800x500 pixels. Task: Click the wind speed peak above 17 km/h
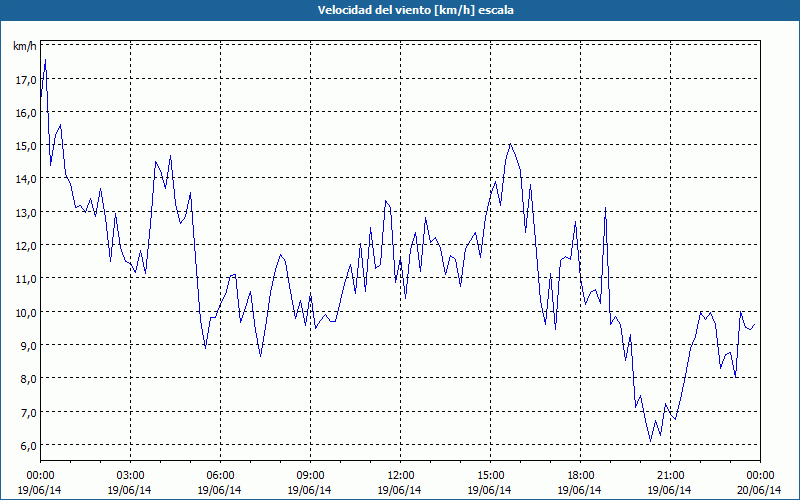pos(45,60)
